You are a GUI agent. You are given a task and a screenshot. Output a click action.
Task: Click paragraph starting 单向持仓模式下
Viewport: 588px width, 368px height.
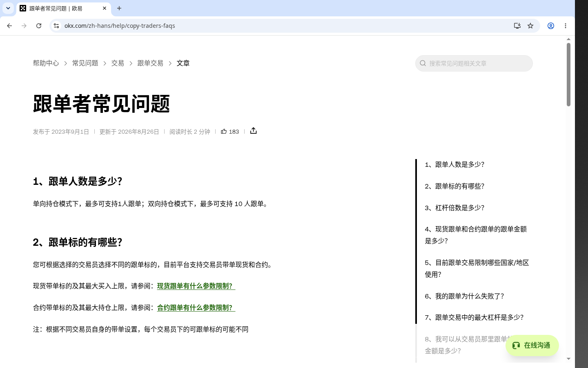point(151,204)
